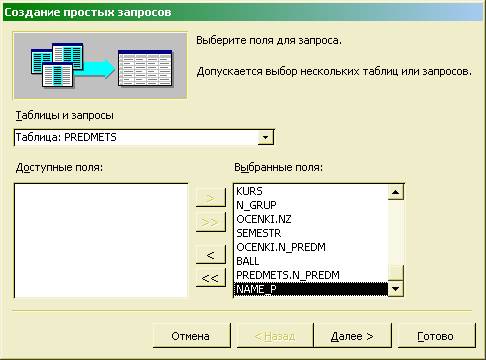Click the Готово button
Image resolution: width=486 pixels, height=360 pixels.
tap(436, 336)
